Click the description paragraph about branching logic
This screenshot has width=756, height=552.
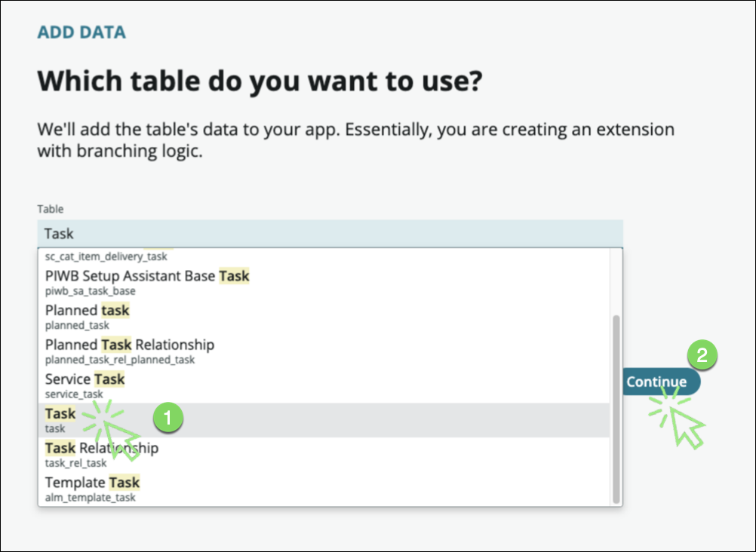tap(355, 140)
